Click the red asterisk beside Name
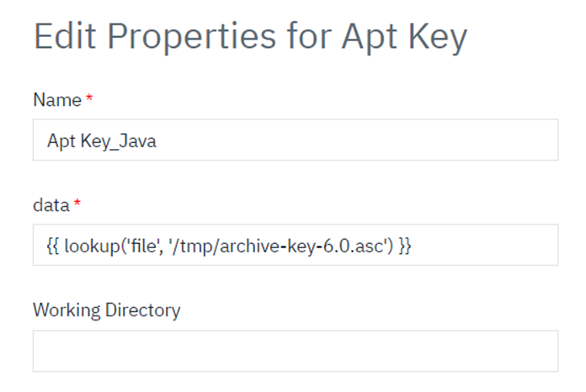The image size is (586, 392). coord(89,99)
